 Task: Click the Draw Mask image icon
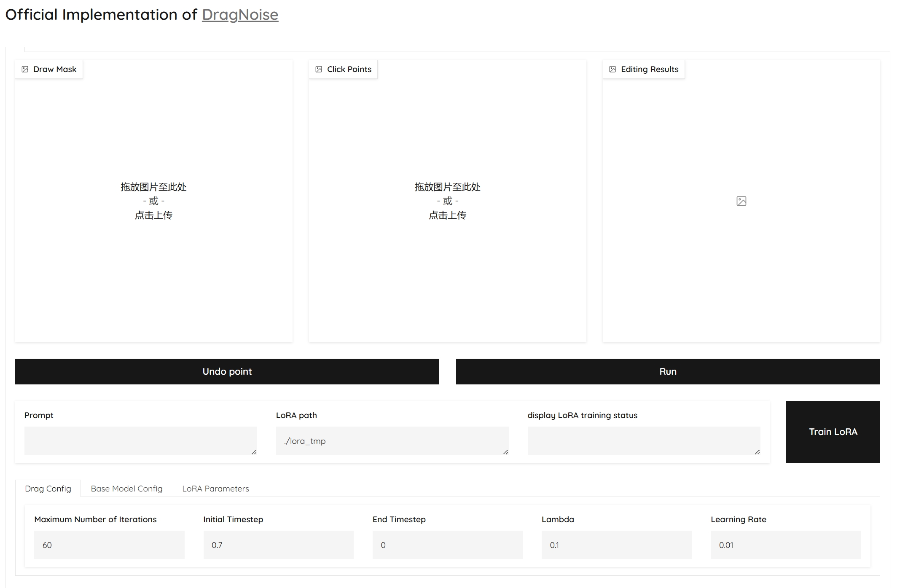[x=25, y=69]
